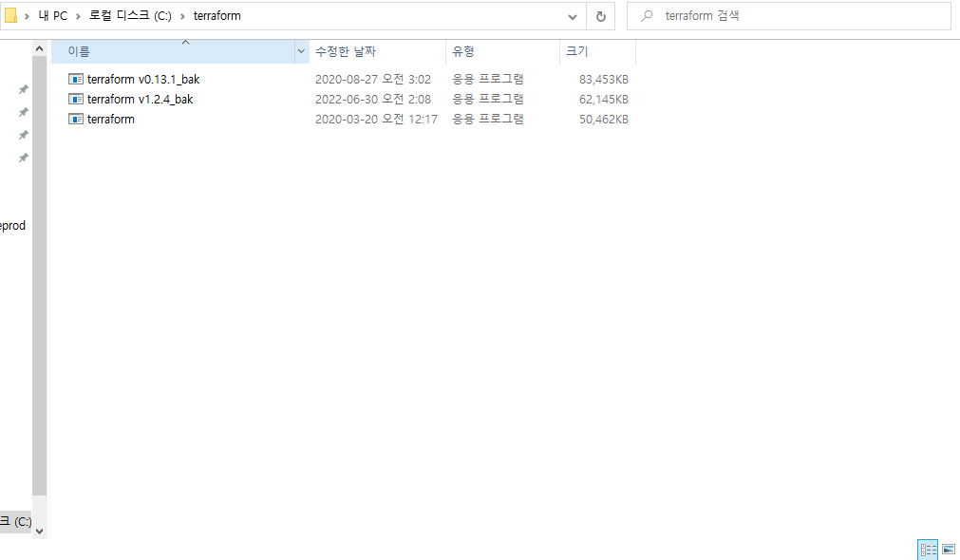Open the 이름 column filter dropdown

pyautogui.click(x=301, y=52)
